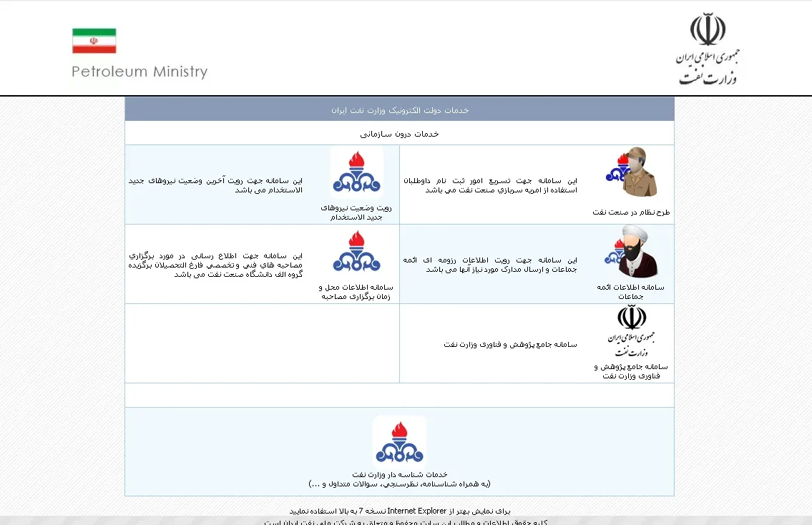Viewport: 812px width, 525px height.
Task: Click the description about آخرین وضعیت نیروهای جدید الاستخدام
Action: [x=215, y=185]
